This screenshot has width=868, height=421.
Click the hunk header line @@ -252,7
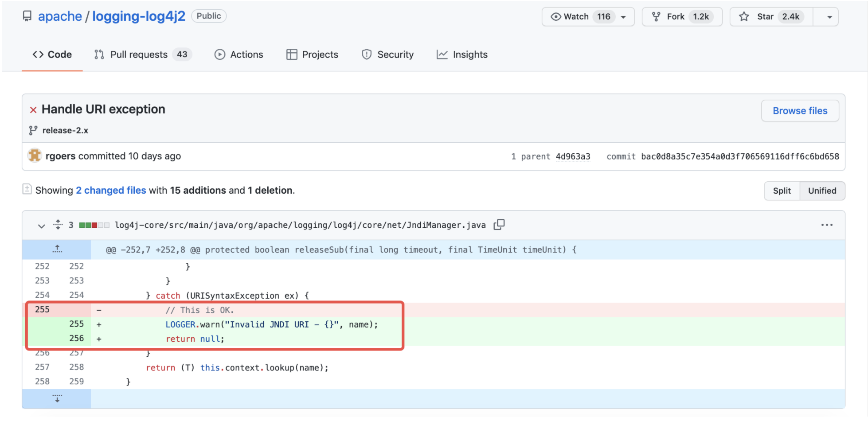[341, 250]
